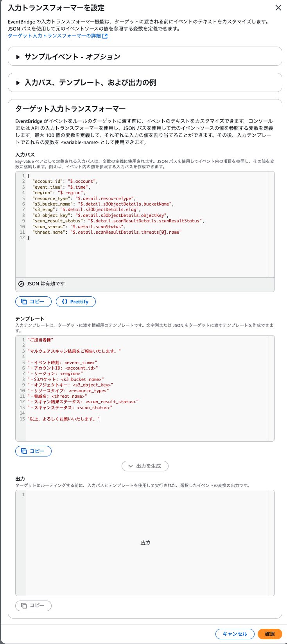287x644 pixels.
Task: Click the braces icon on the Prettify button
Action: tap(65, 302)
